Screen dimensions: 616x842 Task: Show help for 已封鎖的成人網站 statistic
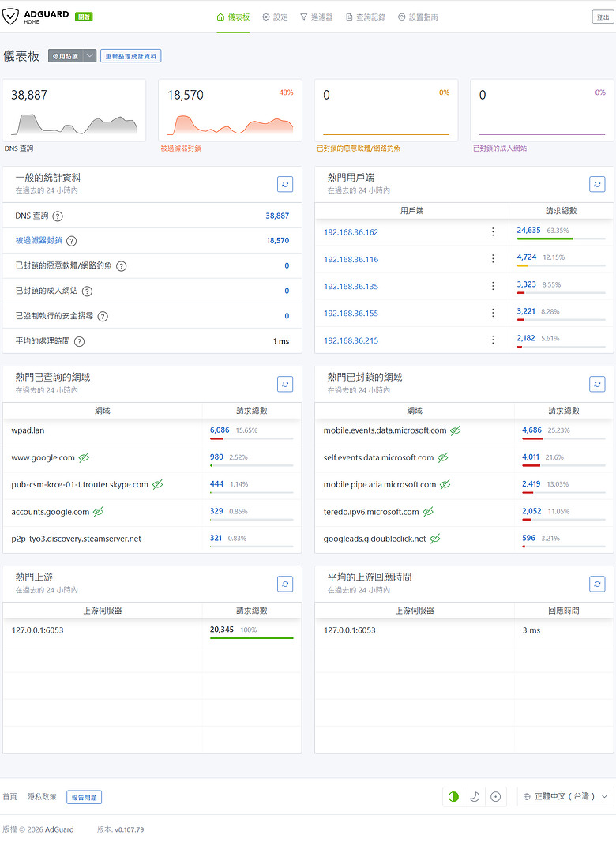pos(87,291)
